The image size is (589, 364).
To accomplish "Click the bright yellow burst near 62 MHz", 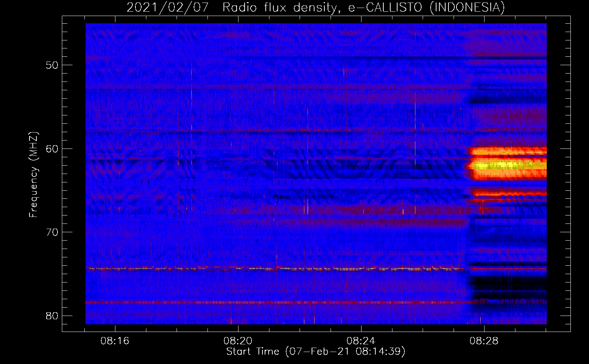I will (x=507, y=165).
